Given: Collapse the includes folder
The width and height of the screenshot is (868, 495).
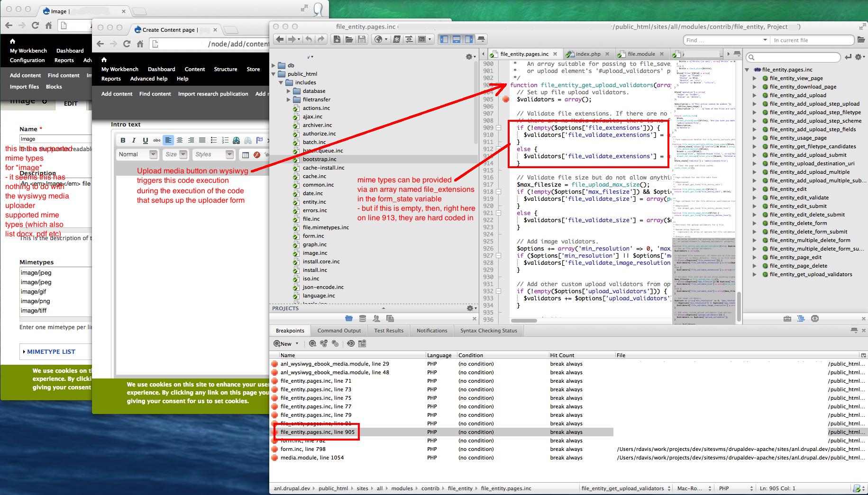Looking at the screenshot, I should pyautogui.click(x=281, y=82).
